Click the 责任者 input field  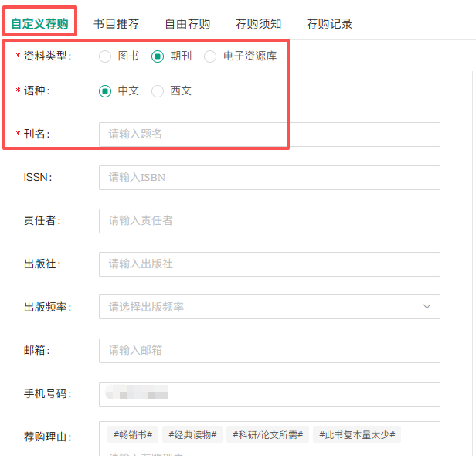[x=269, y=221]
